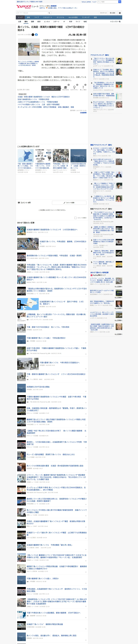The width and height of the screenshot is (138, 644).
Task: Click the web search input field
Action: coord(108,2)
